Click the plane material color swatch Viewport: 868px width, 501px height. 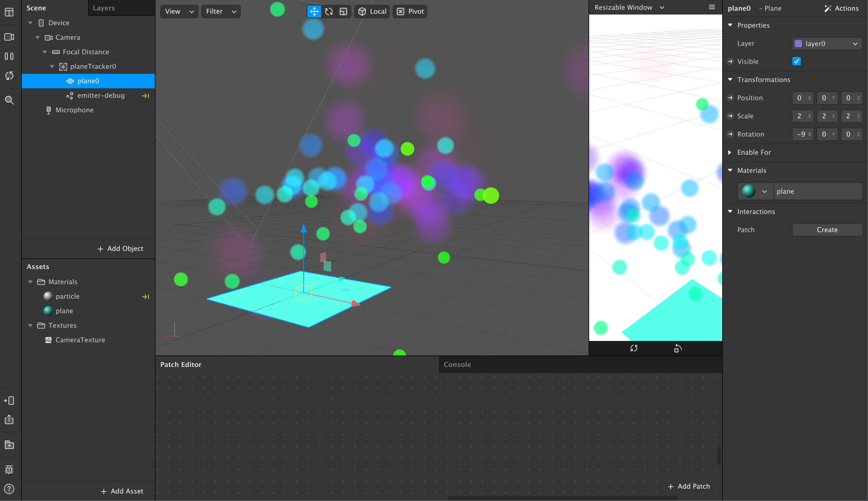[x=749, y=191]
